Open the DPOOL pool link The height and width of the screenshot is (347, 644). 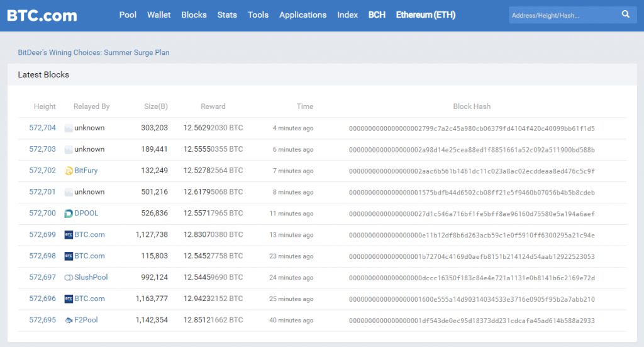[86, 213]
